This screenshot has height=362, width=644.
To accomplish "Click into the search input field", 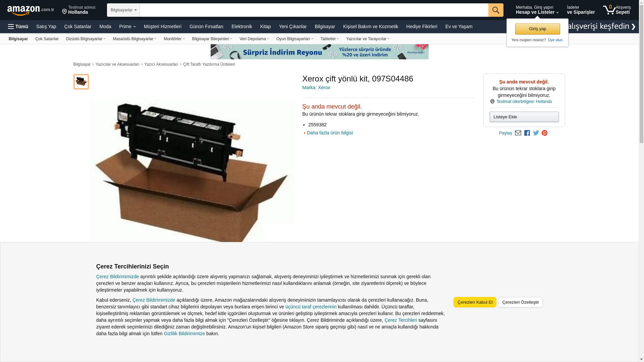I will [314, 10].
